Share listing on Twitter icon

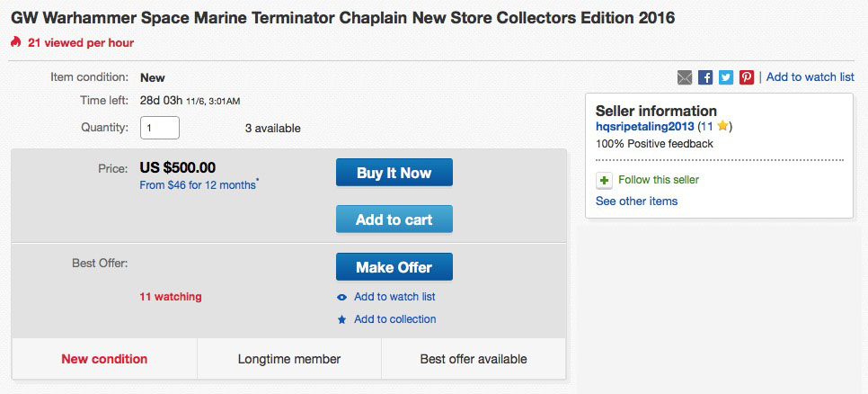click(x=726, y=77)
